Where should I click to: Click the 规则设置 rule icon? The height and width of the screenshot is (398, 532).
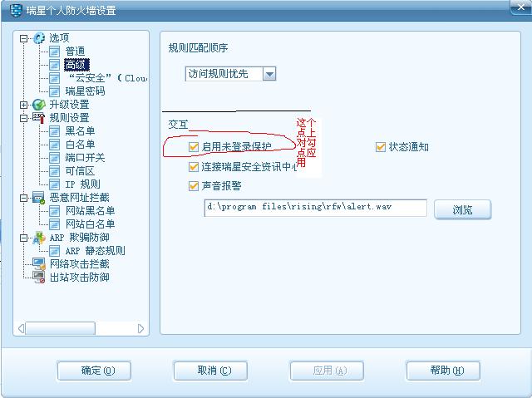(x=39, y=118)
